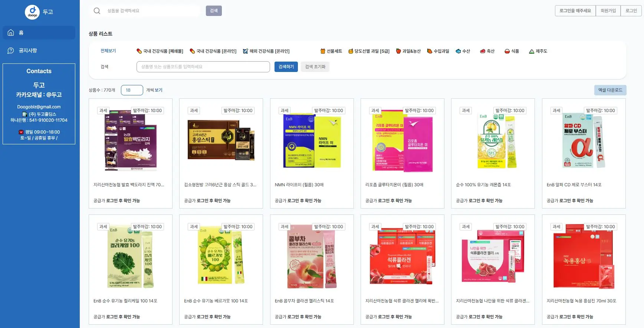Select the 식품 category
644x328 pixels.
512,51
